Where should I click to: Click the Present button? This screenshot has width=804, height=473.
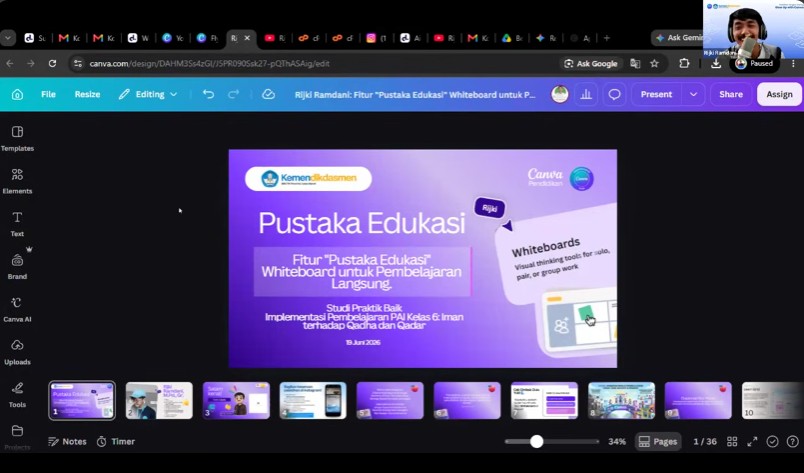tap(656, 94)
